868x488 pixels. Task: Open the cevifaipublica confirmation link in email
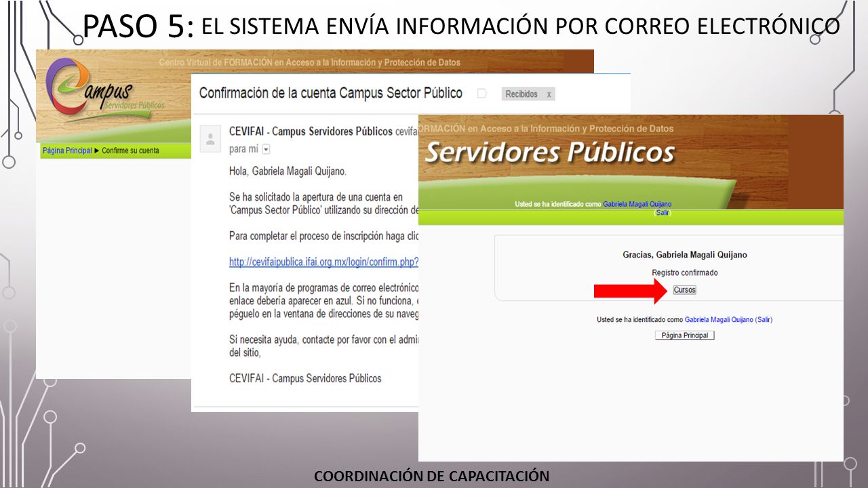coord(323,262)
